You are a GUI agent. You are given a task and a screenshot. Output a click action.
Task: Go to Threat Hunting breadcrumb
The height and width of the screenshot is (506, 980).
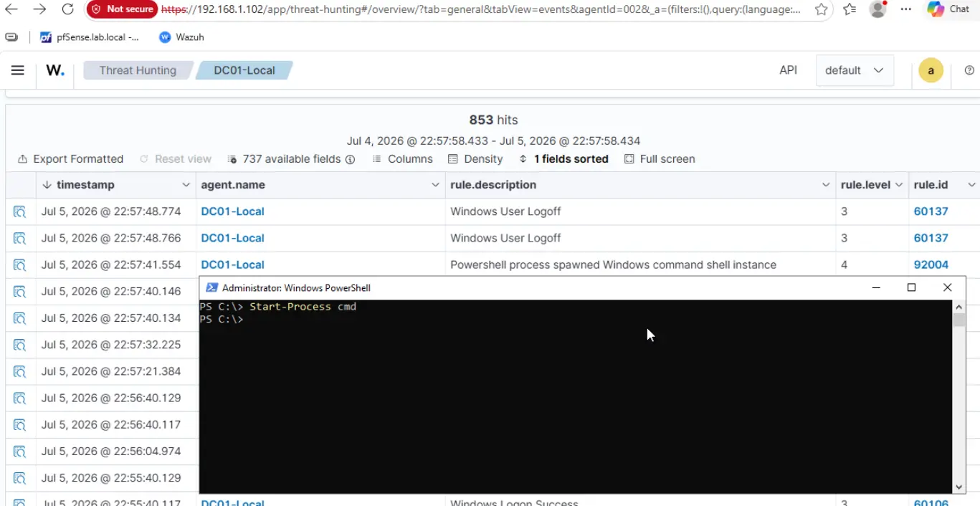click(138, 70)
